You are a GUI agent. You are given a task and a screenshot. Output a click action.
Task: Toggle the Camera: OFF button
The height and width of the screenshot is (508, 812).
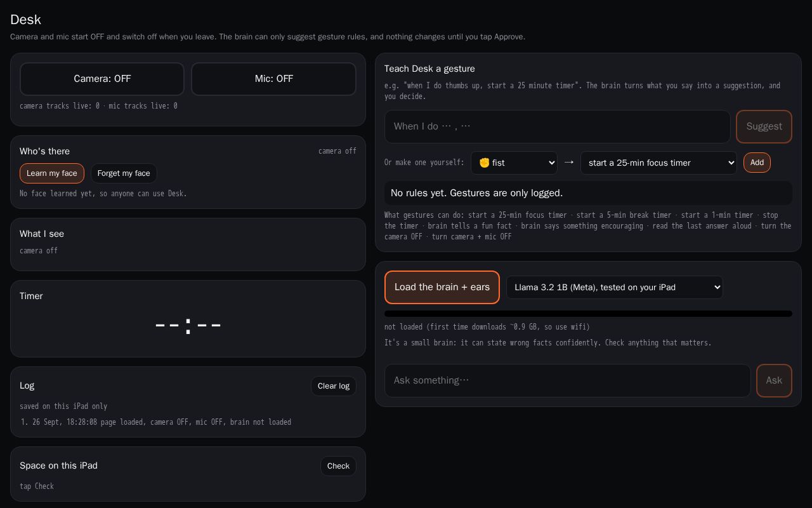click(102, 79)
